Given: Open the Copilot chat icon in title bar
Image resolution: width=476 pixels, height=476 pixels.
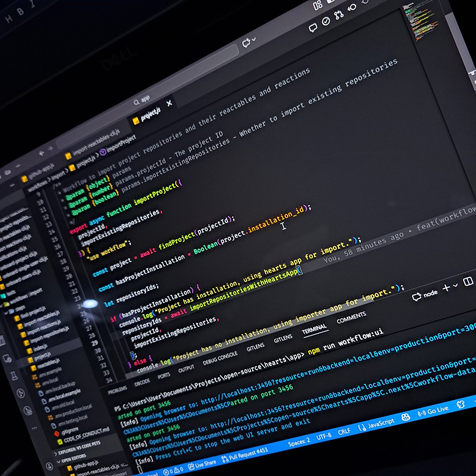Looking at the screenshot, I should (247, 42).
